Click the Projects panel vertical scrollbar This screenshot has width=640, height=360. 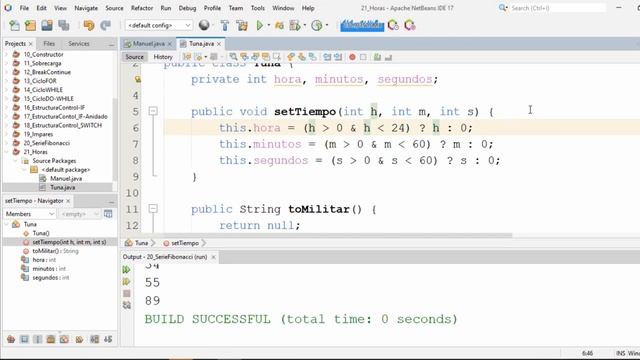115,139
